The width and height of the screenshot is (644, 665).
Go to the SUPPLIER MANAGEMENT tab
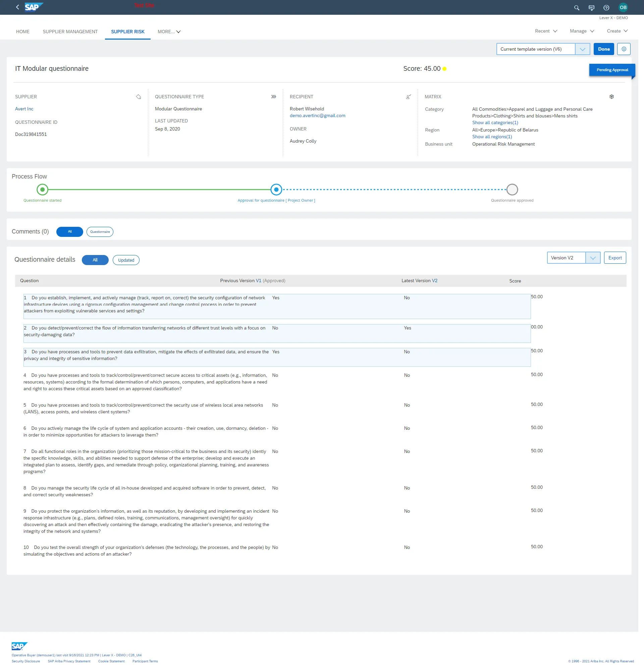click(70, 32)
